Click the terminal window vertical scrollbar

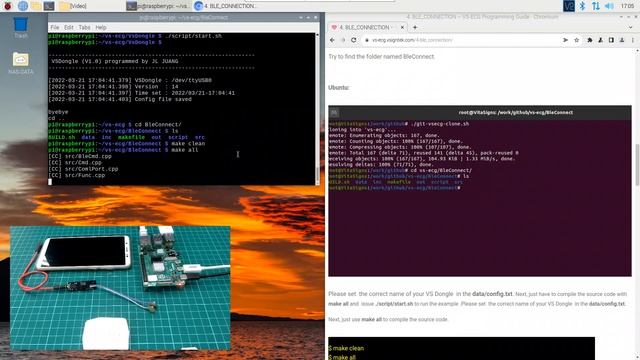pos(317,109)
